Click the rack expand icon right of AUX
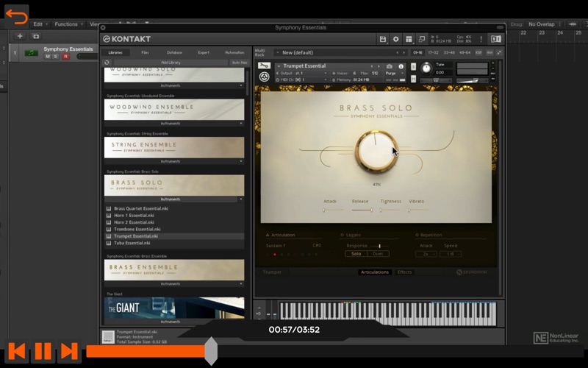Screen dimensions: 588x368 499,52
